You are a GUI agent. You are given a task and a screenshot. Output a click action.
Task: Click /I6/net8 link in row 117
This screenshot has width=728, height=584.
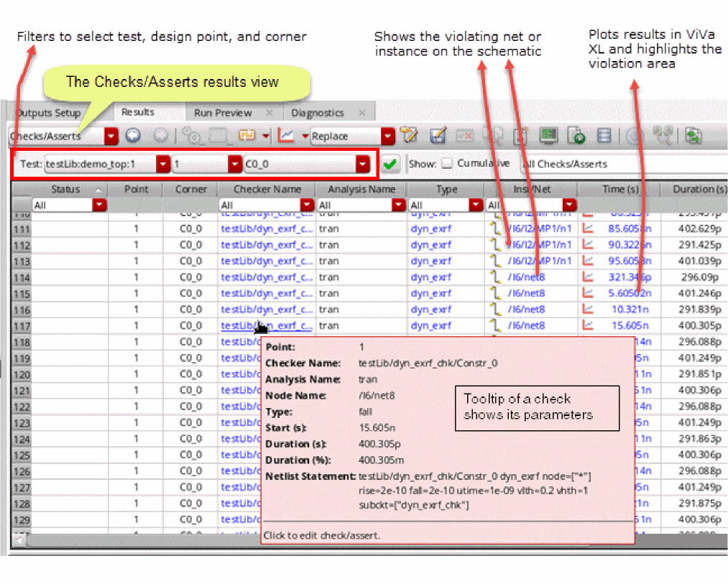[x=526, y=325]
